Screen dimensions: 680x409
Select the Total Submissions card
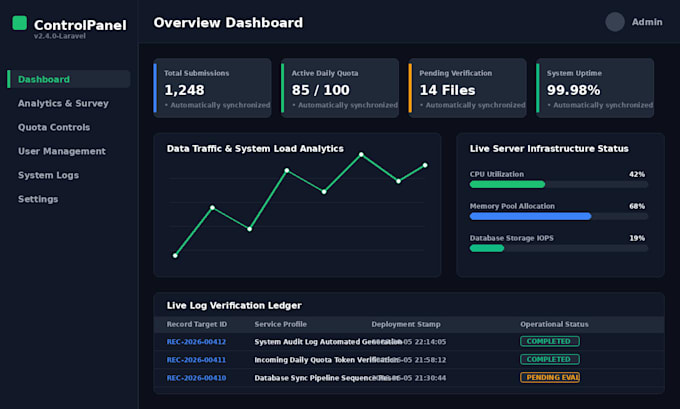pos(212,88)
